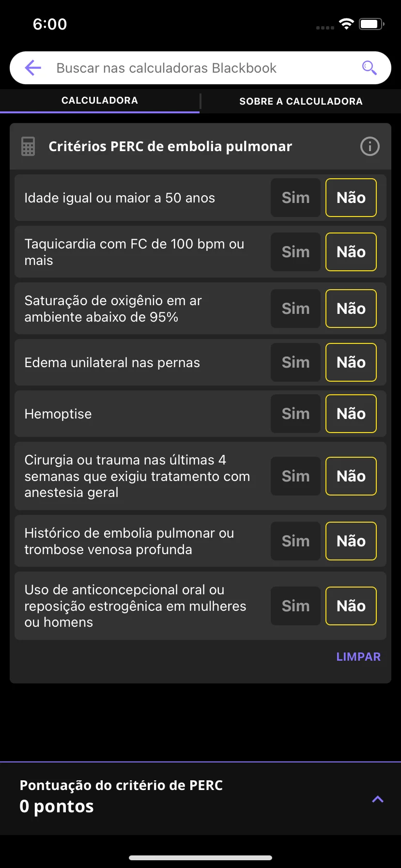Tap the purple back arrow icon
The image size is (401, 868).
pyautogui.click(x=33, y=68)
